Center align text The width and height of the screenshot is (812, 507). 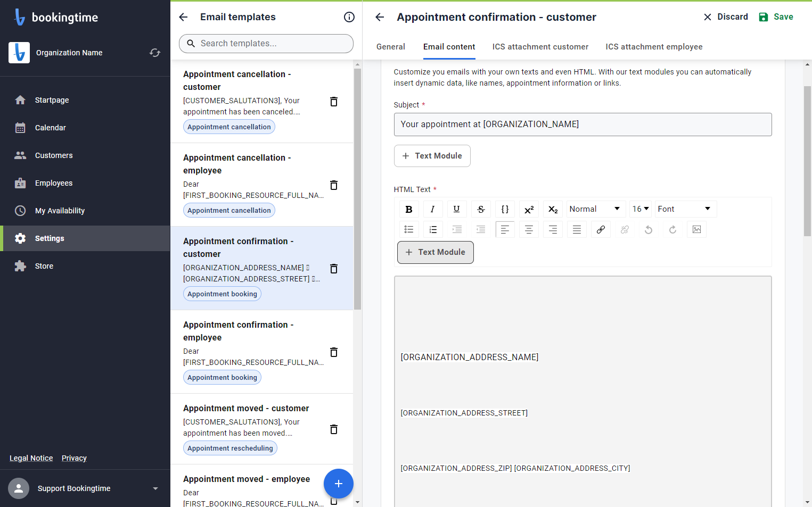[x=529, y=229]
